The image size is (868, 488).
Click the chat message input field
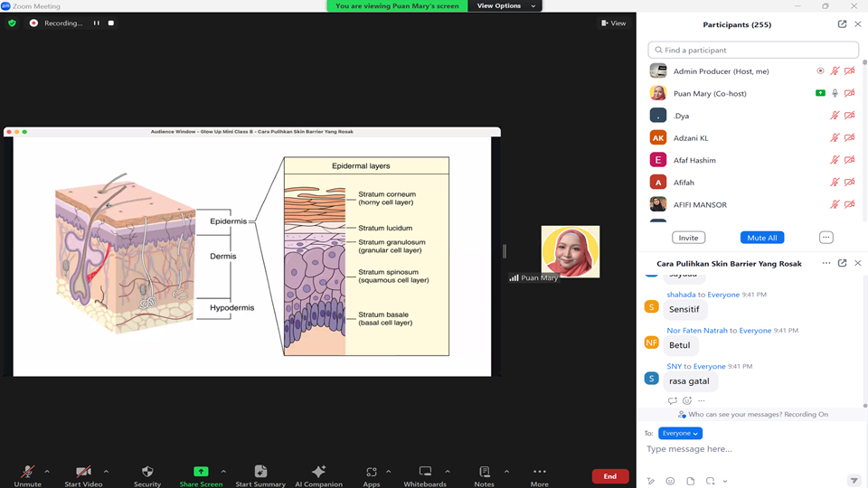click(x=753, y=449)
